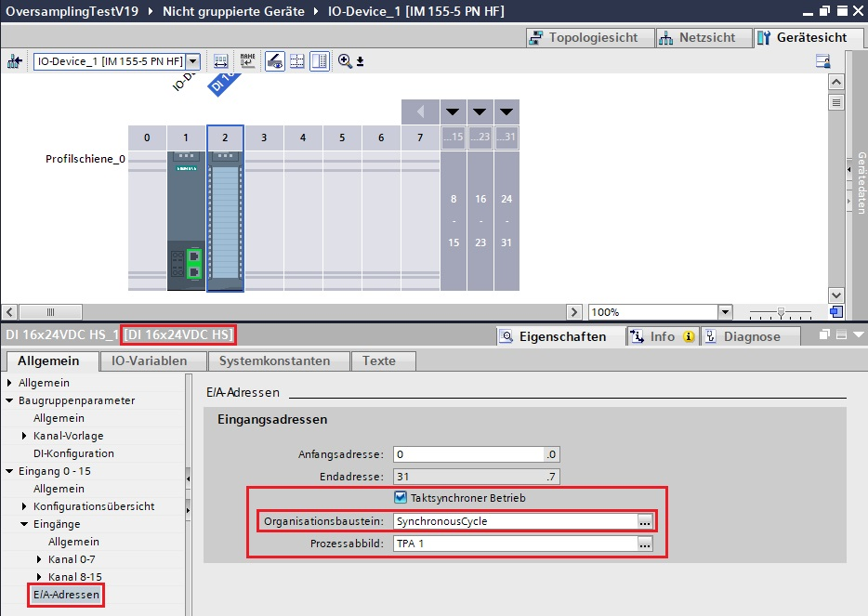Screen dimensions: 868x616
Task: Click the horizontal scroll right arrow
Action: point(574,312)
